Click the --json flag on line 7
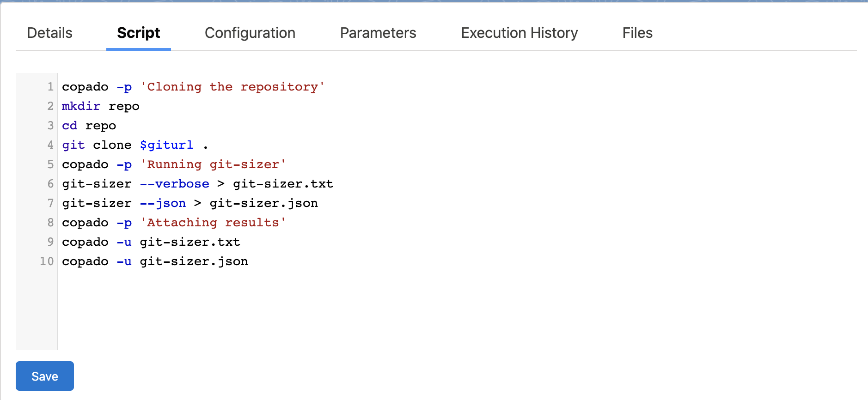The width and height of the screenshot is (868, 400). (163, 203)
